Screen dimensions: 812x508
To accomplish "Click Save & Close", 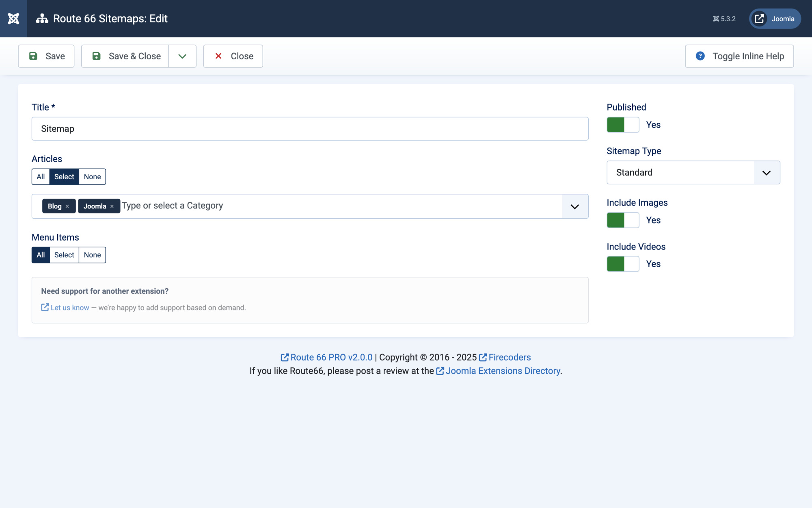I will tap(125, 56).
